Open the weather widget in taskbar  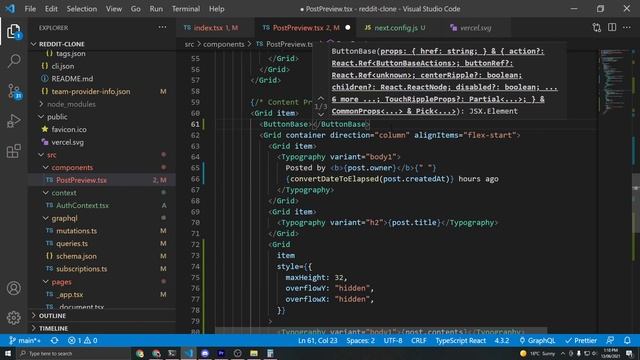click(537, 353)
